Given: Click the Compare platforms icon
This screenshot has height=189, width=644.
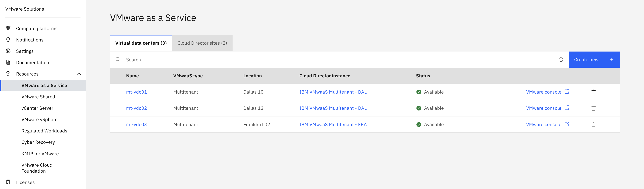Looking at the screenshot, I should click(x=8, y=28).
